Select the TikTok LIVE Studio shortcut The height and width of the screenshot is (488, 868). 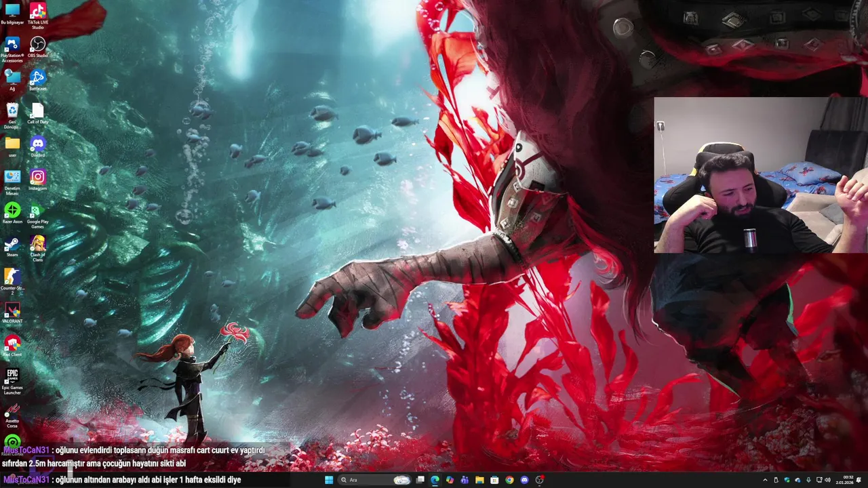coord(37,16)
